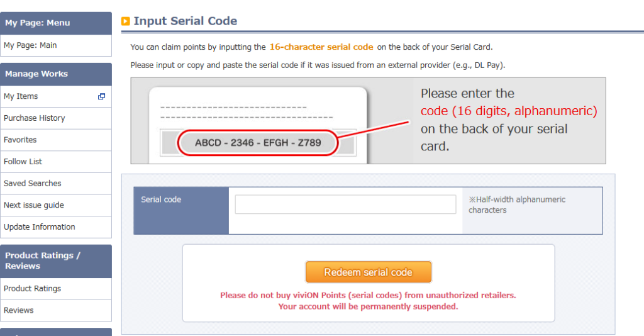Image resolution: width=644 pixels, height=336 pixels.
Task: Go to Reviews in sidebar
Action: tap(19, 310)
